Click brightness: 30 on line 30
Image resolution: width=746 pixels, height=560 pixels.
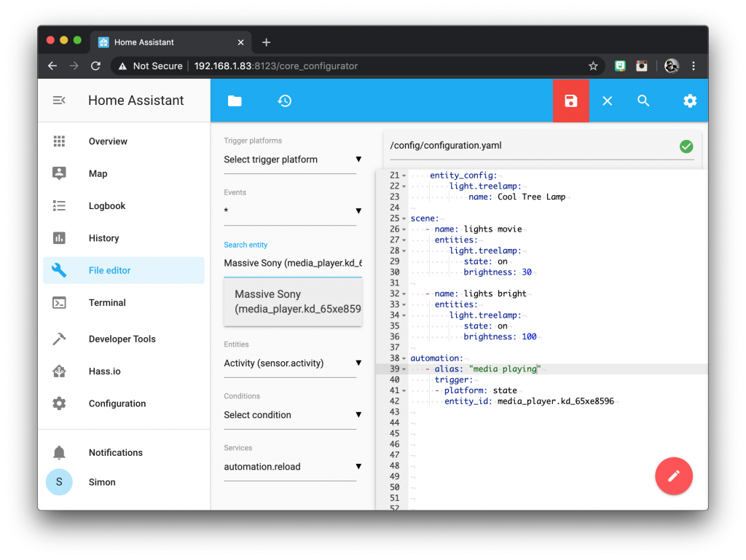pos(498,272)
